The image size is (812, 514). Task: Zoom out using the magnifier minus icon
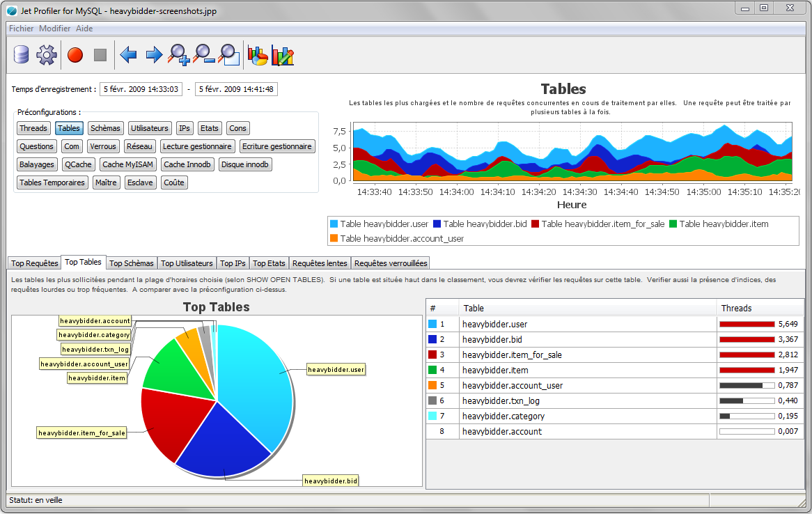[x=204, y=54]
